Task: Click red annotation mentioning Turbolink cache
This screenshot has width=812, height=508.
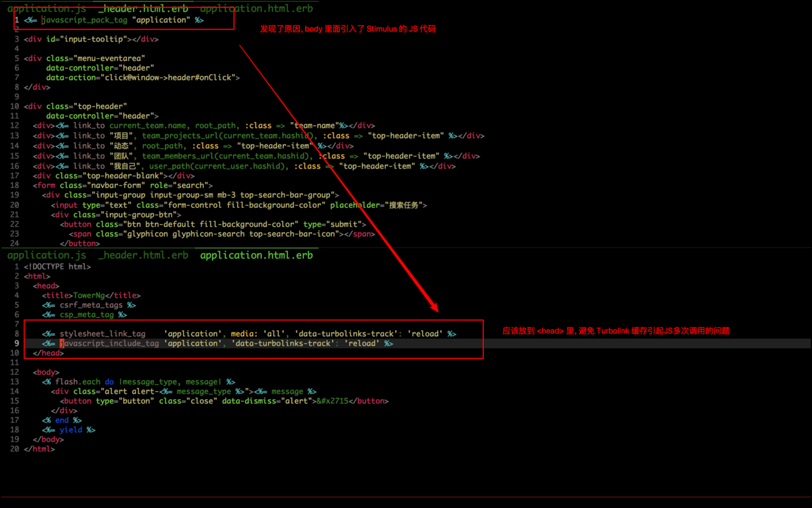Action: click(616, 331)
